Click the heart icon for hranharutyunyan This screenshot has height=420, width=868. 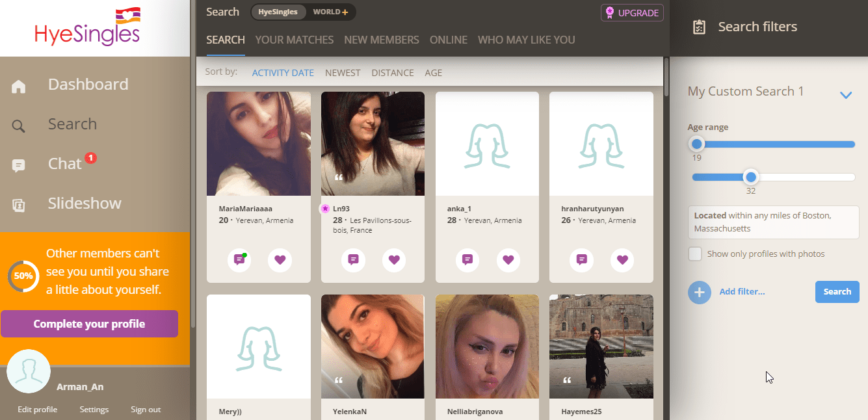coord(622,259)
